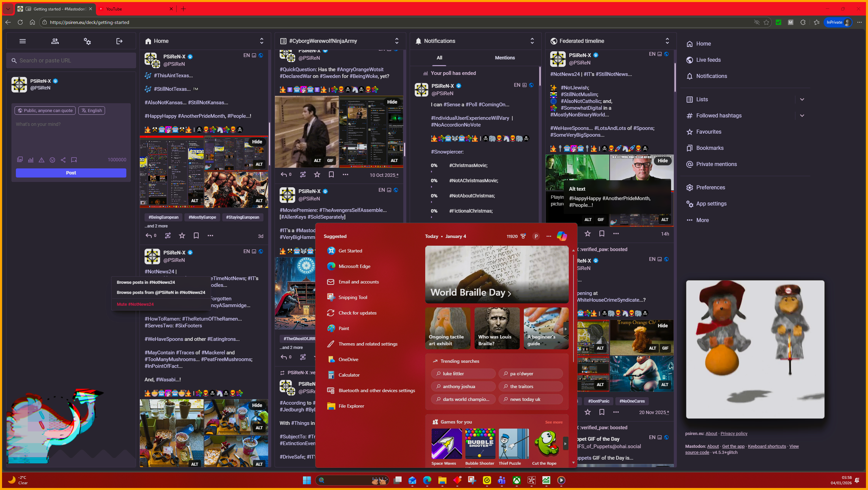Favourite the 10 Oct 2025 post with star
The height and width of the screenshot is (490, 868).
317,174
